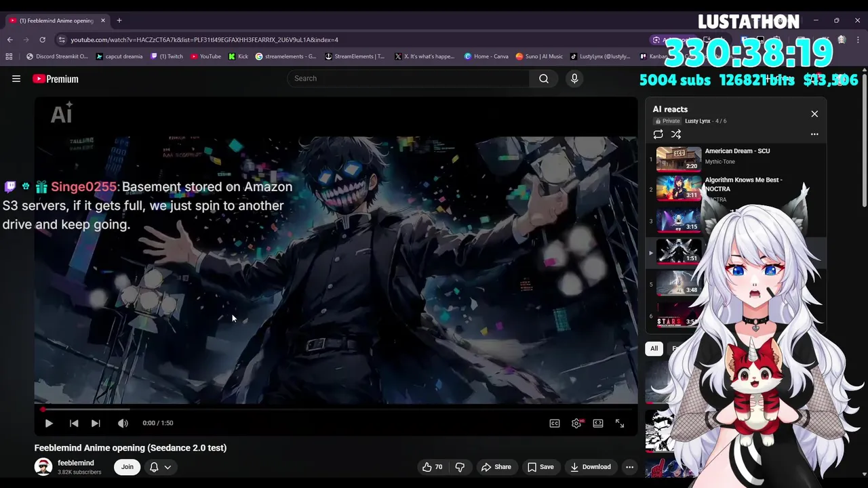Play third playlist video, duration 3:15

pos(679,220)
